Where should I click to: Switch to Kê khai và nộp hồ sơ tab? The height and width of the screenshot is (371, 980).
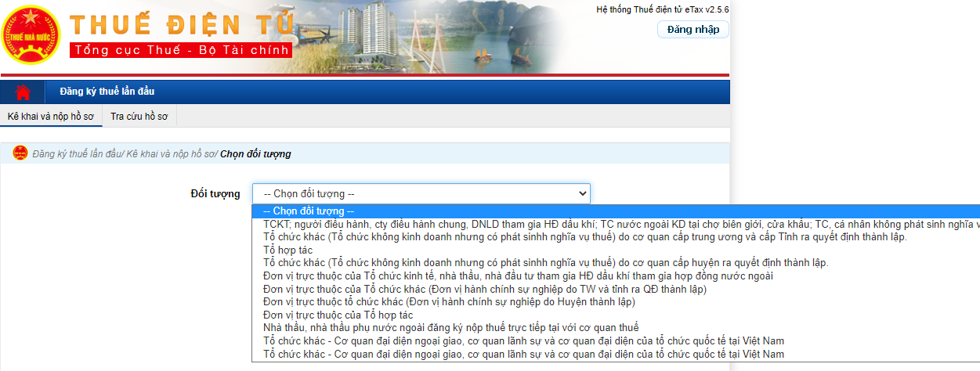[51, 116]
